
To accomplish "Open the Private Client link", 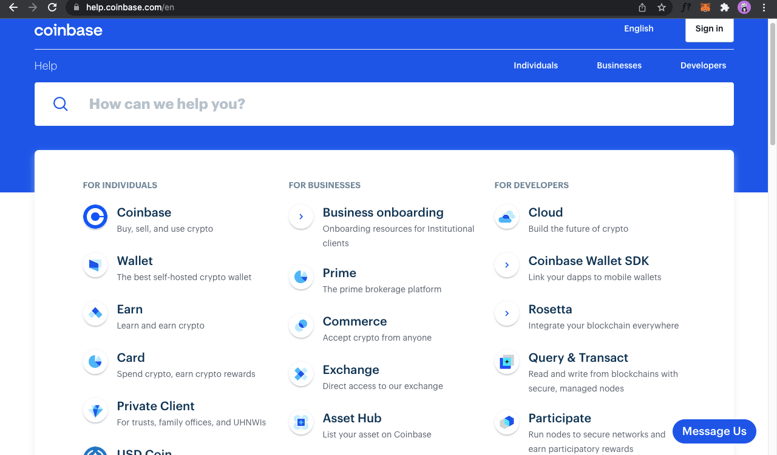I will 155,406.
